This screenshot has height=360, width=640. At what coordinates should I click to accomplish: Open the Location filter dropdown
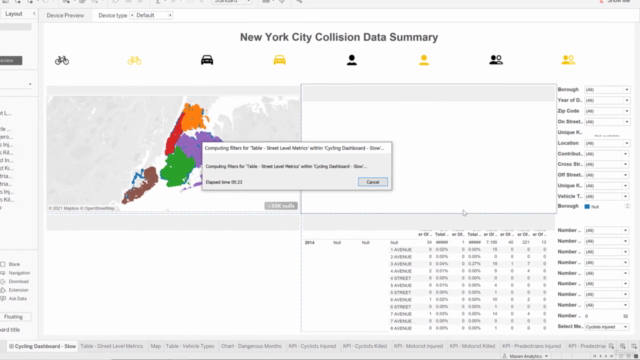[607, 143]
